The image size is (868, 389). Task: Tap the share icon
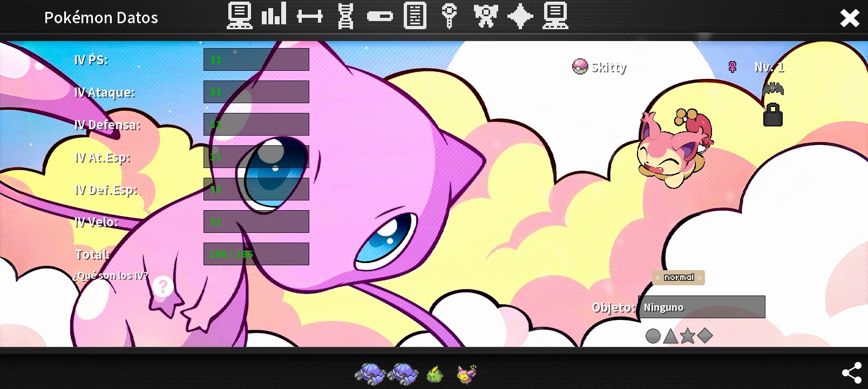[x=852, y=373]
